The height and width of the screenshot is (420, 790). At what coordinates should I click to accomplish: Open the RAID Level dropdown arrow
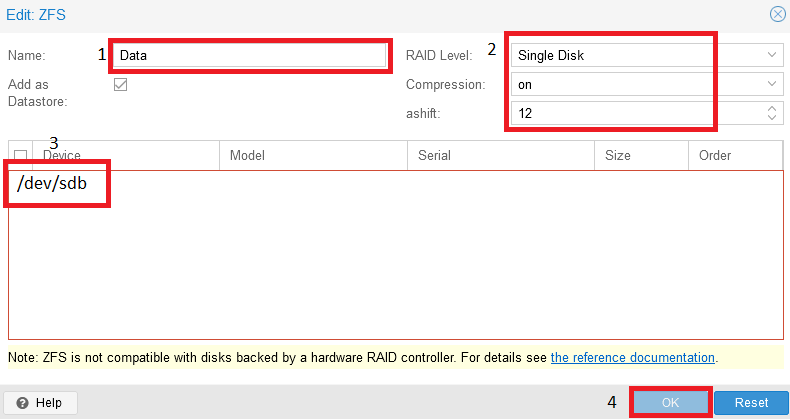[771, 55]
